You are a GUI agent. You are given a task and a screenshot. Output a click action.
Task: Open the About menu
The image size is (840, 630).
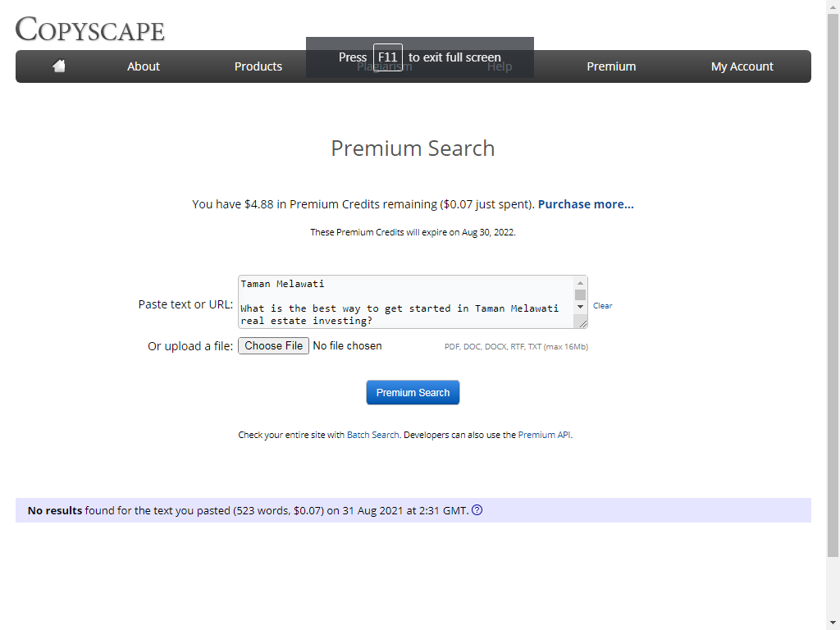(143, 66)
